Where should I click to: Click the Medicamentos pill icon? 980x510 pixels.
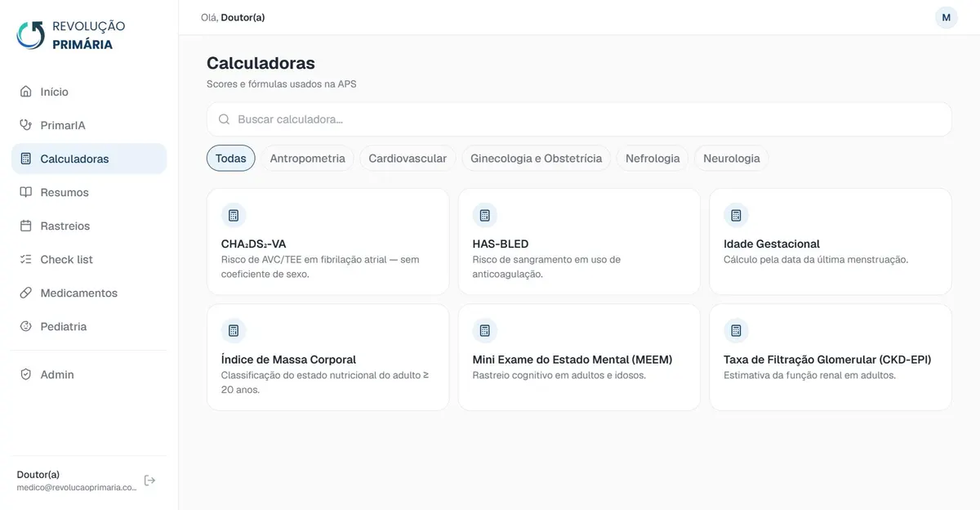point(25,293)
